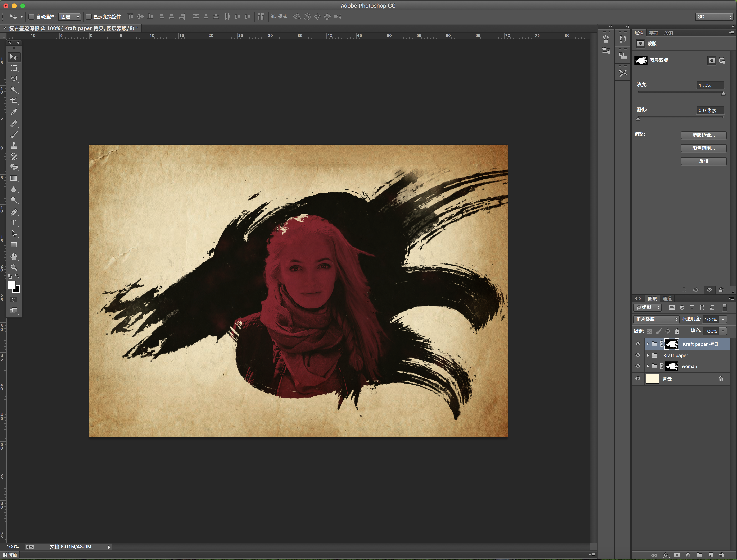The image size is (737, 560).
Task: Select the Brush tool
Action: tap(14, 135)
